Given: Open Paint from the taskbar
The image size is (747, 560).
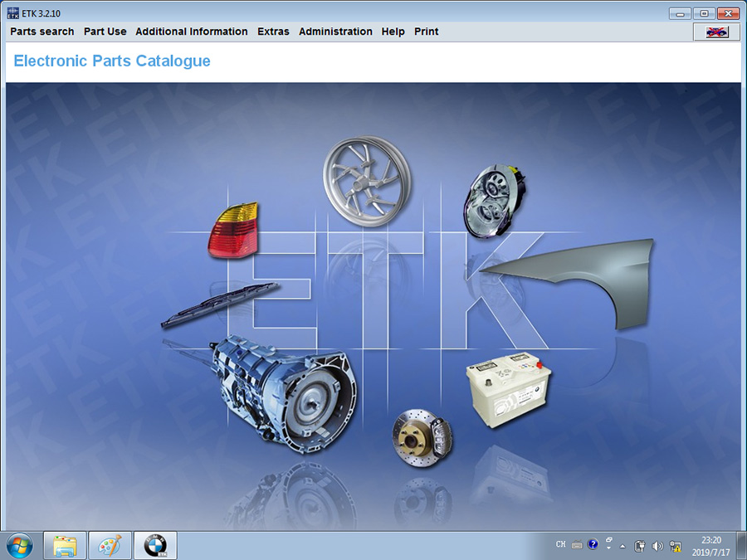Looking at the screenshot, I should [x=110, y=546].
